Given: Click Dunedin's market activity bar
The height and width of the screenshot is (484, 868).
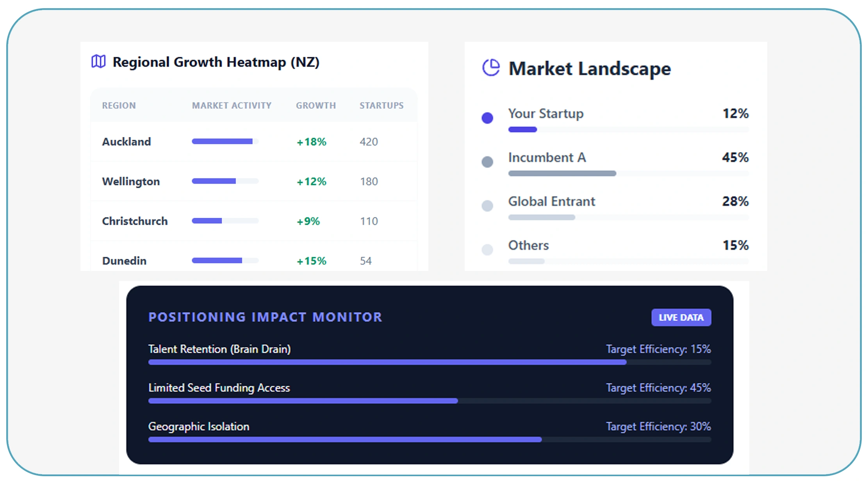Looking at the screenshot, I should (225, 260).
